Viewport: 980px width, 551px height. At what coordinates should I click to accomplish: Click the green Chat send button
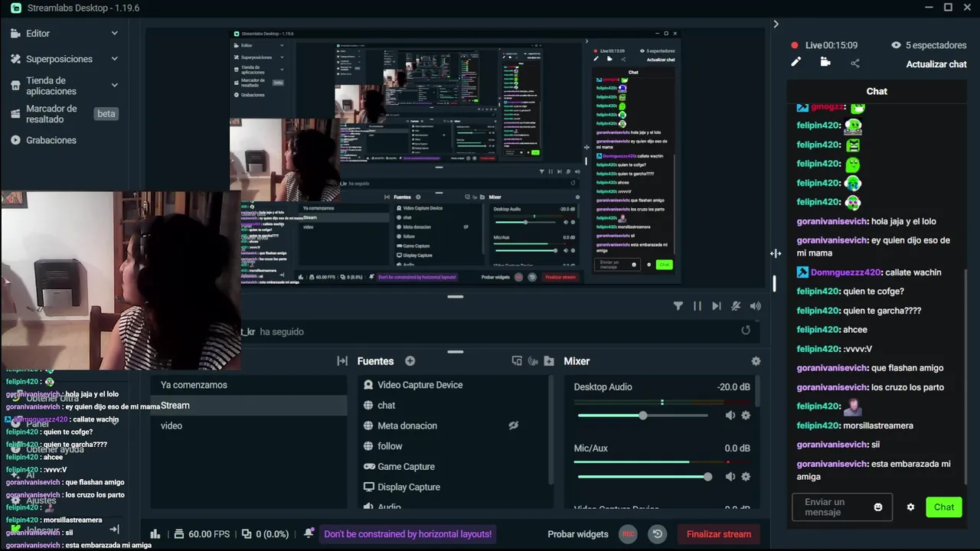click(943, 507)
